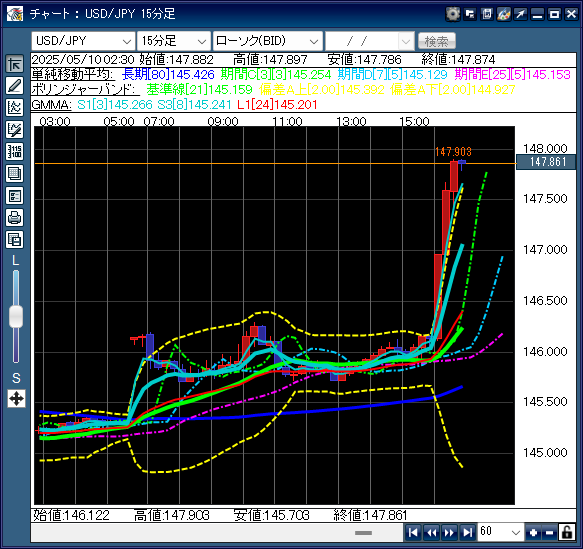Open the color palette paintbrush icon

click(503, 14)
